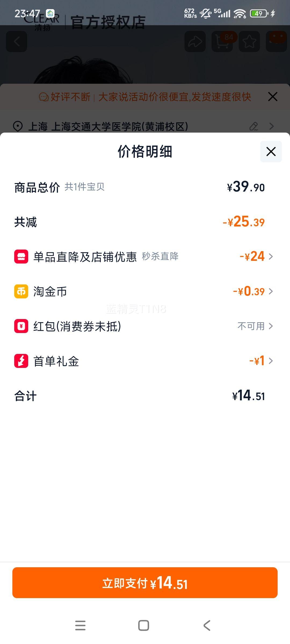
Task: Edit the delivery address pencil icon
Action: [x=253, y=126]
